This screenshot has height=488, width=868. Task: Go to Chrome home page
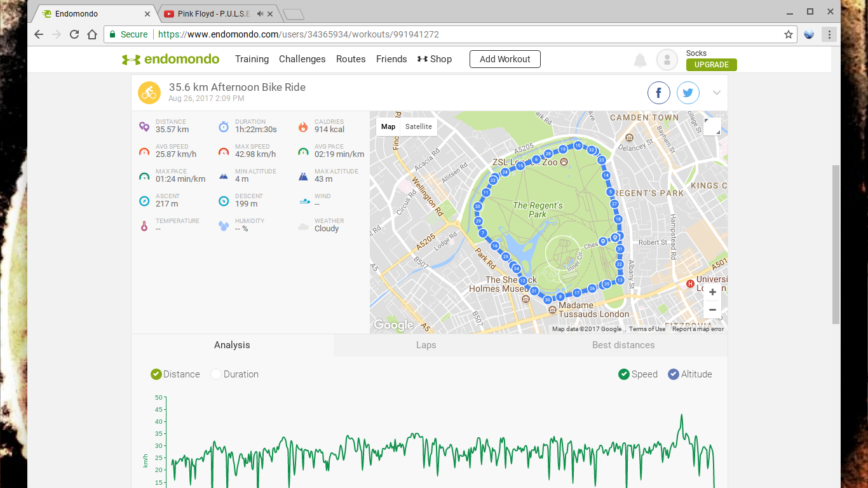click(92, 34)
